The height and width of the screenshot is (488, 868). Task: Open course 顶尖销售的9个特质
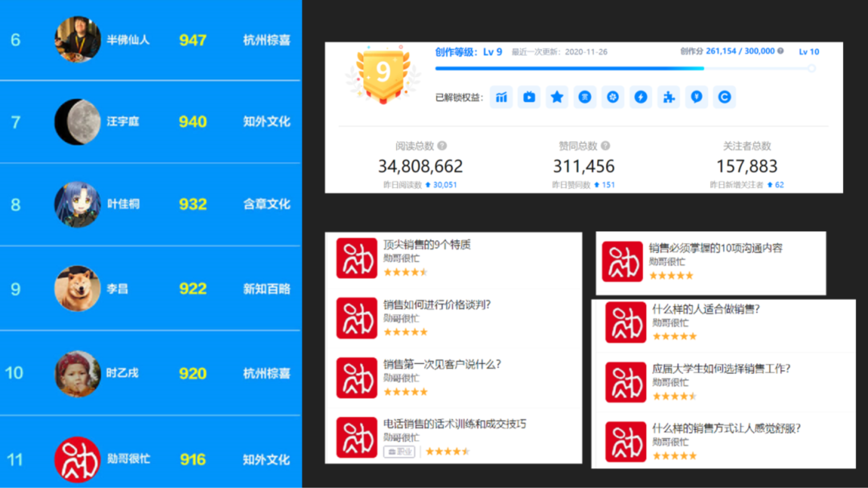point(427,244)
